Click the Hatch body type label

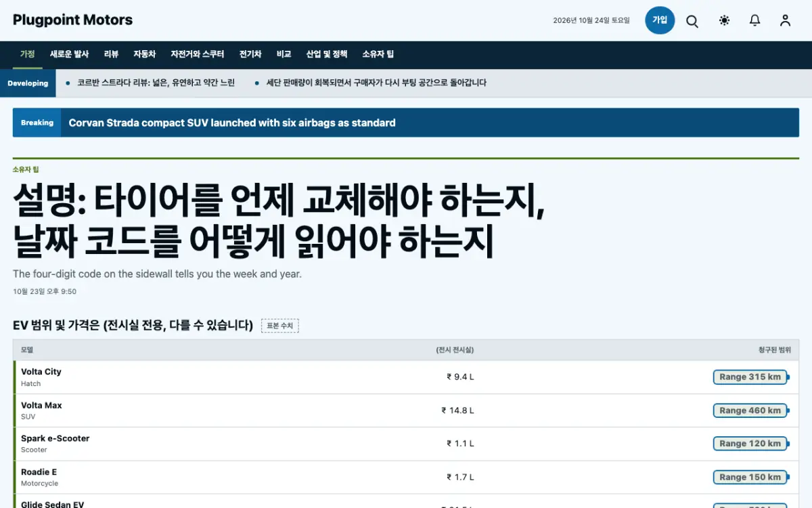[31, 383]
